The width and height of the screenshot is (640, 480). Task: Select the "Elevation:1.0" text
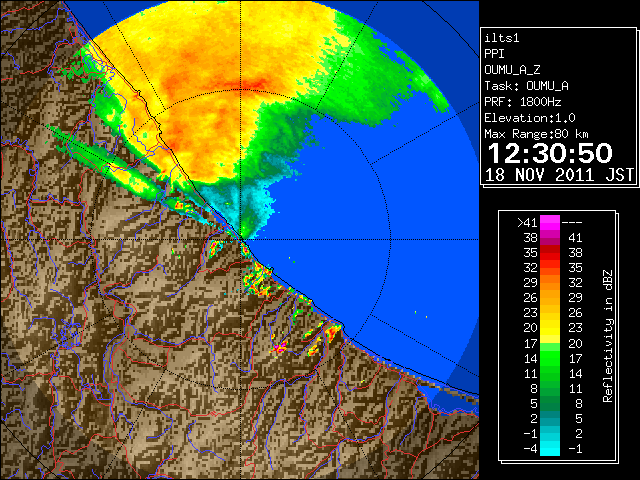(530, 118)
